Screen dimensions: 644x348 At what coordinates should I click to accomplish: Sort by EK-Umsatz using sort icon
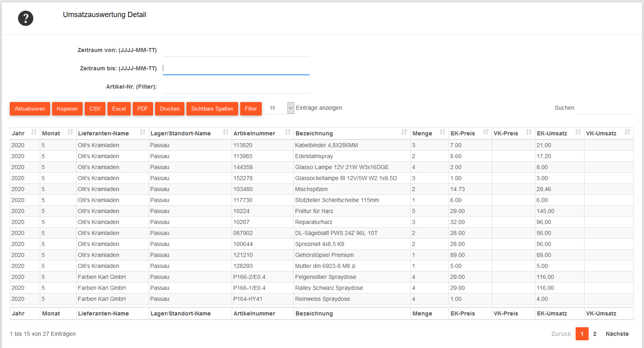[x=578, y=132]
